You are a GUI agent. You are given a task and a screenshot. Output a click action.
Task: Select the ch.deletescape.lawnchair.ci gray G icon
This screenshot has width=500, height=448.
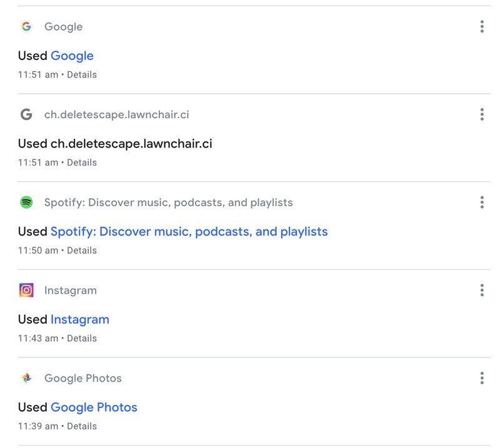pyautogui.click(x=27, y=114)
